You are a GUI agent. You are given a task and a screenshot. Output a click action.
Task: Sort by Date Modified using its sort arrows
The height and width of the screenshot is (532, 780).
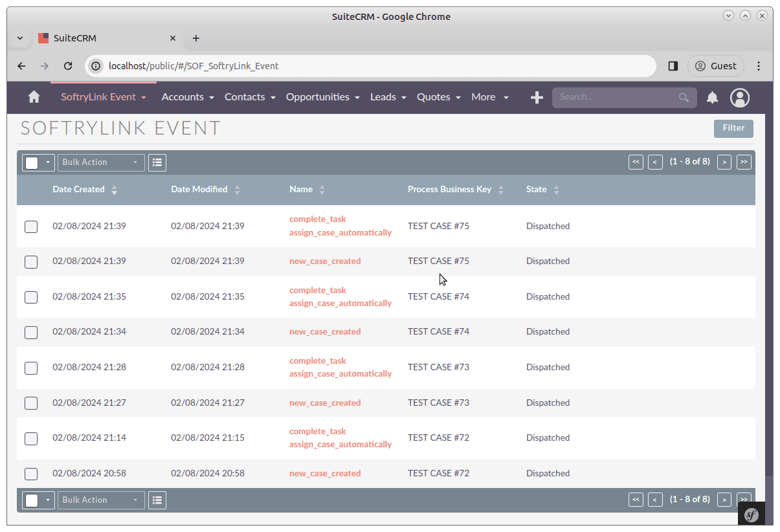pos(238,190)
